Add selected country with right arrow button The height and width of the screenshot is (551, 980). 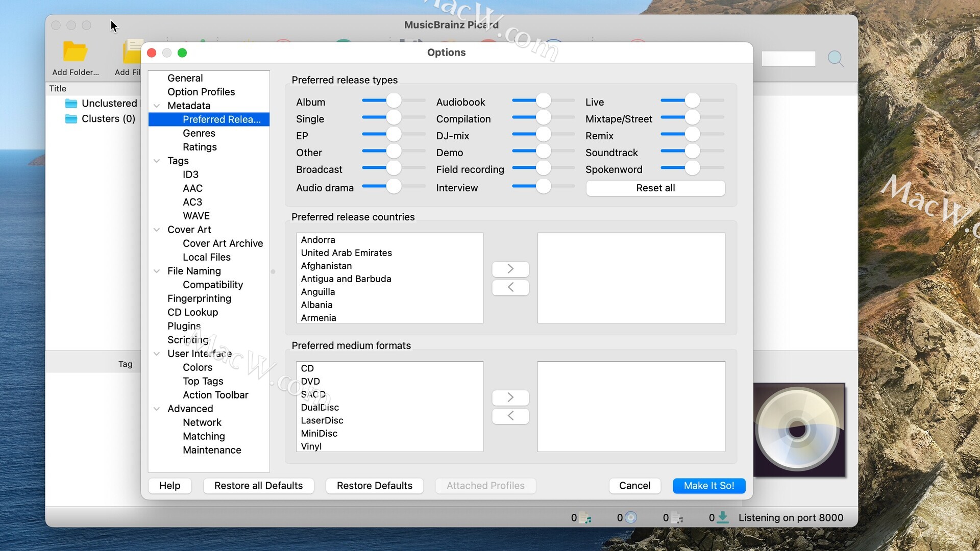510,269
